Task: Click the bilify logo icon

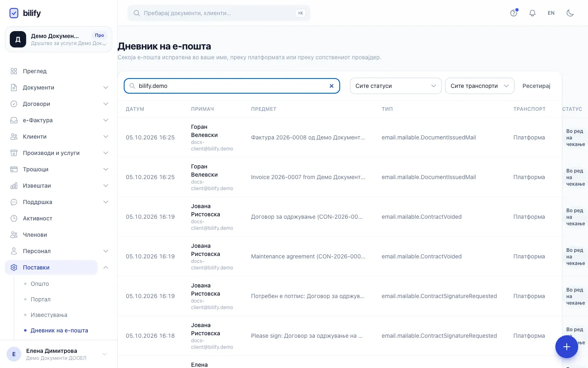Action: [14, 13]
